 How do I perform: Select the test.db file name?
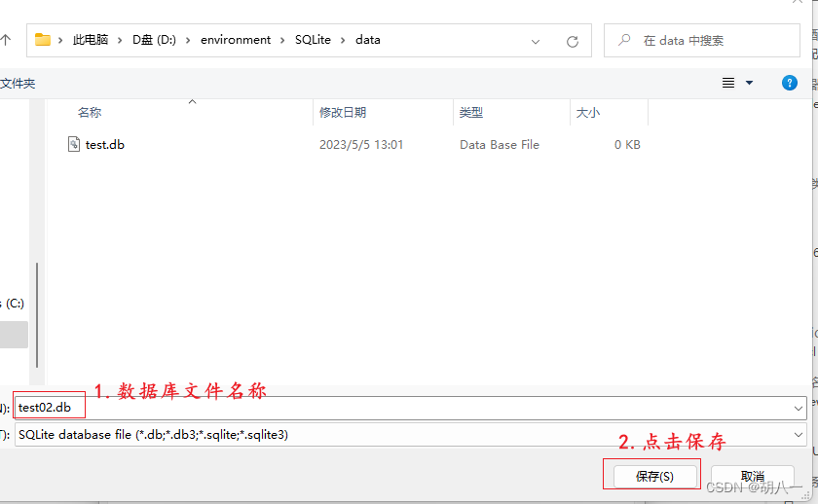pyautogui.click(x=105, y=145)
